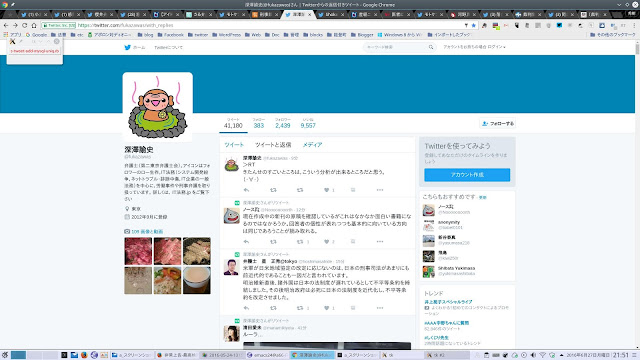Reply to the ノース貝 retweeted tweet

[246, 242]
